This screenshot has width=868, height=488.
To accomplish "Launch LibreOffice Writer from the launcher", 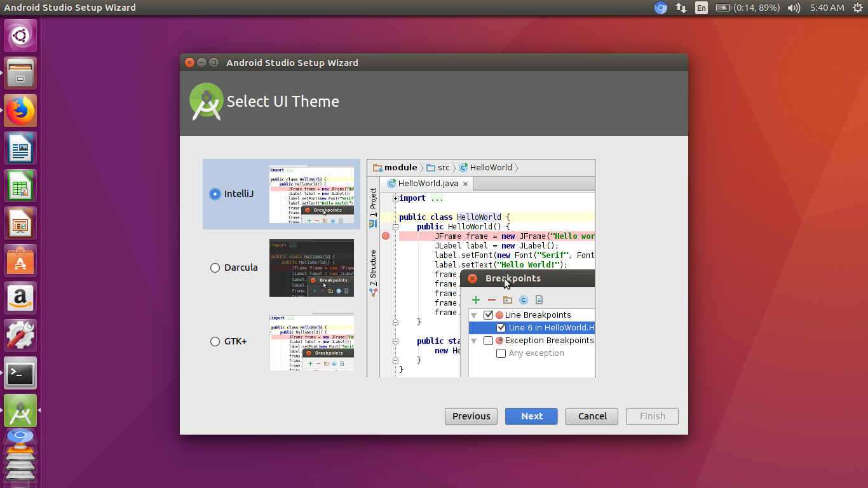I will click(20, 148).
